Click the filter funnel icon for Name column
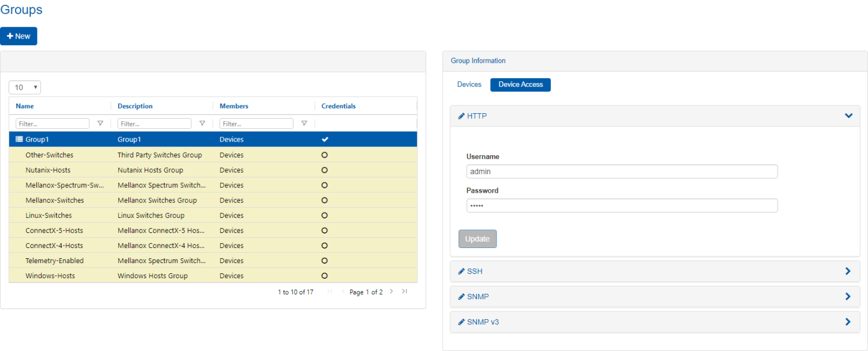Image resolution: width=868 pixels, height=351 pixels. coord(100,123)
